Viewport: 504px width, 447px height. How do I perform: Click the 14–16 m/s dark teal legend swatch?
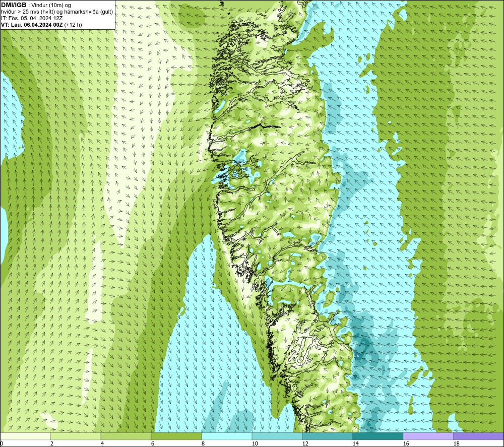(377, 436)
